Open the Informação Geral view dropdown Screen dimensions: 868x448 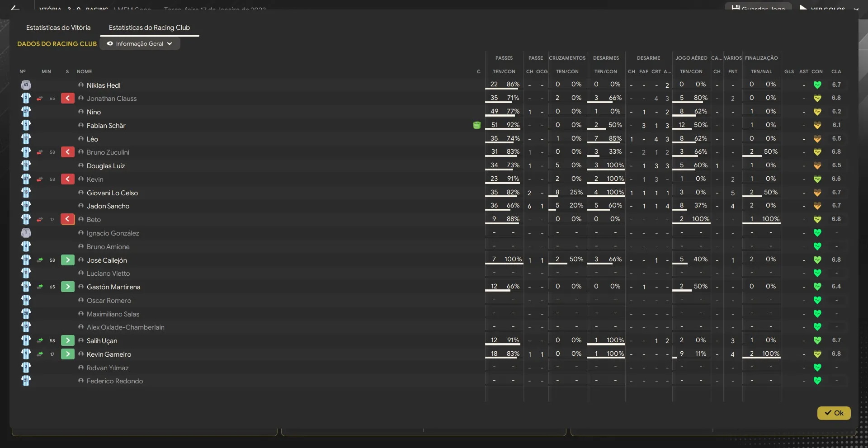coord(140,44)
